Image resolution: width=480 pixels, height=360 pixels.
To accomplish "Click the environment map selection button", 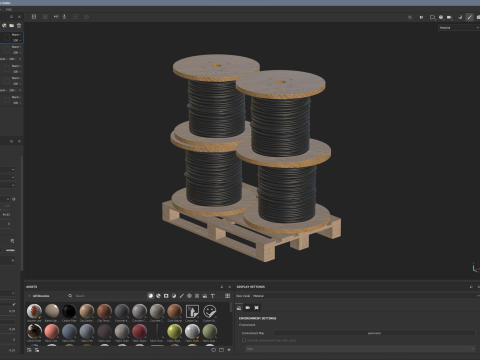I will pyautogui.click(x=374, y=333).
